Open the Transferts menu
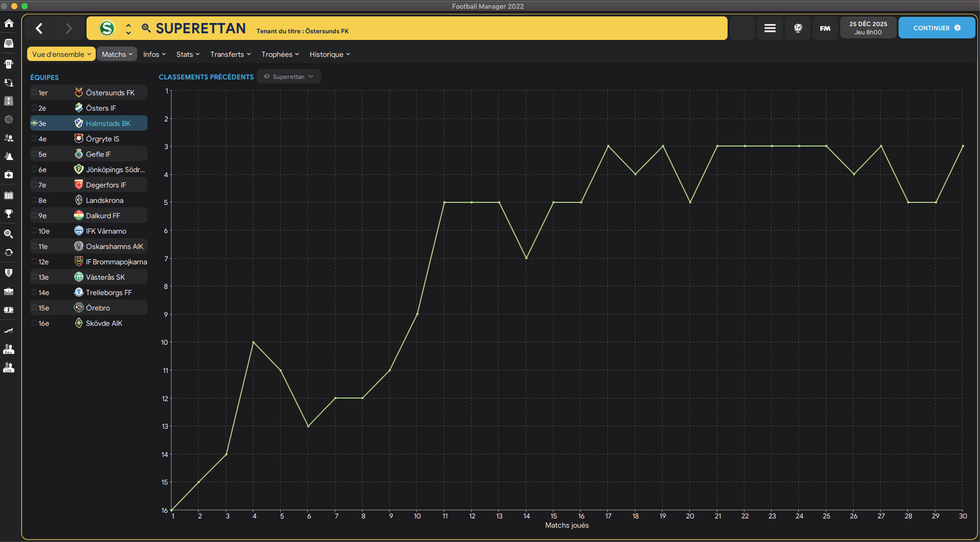980x542 pixels. coord(230,54)
